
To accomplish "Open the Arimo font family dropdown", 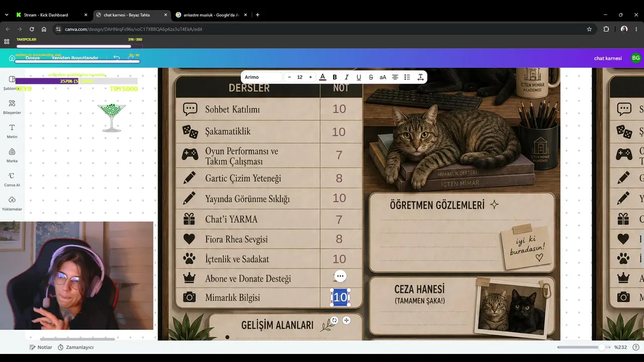I will tap(262, 77).
